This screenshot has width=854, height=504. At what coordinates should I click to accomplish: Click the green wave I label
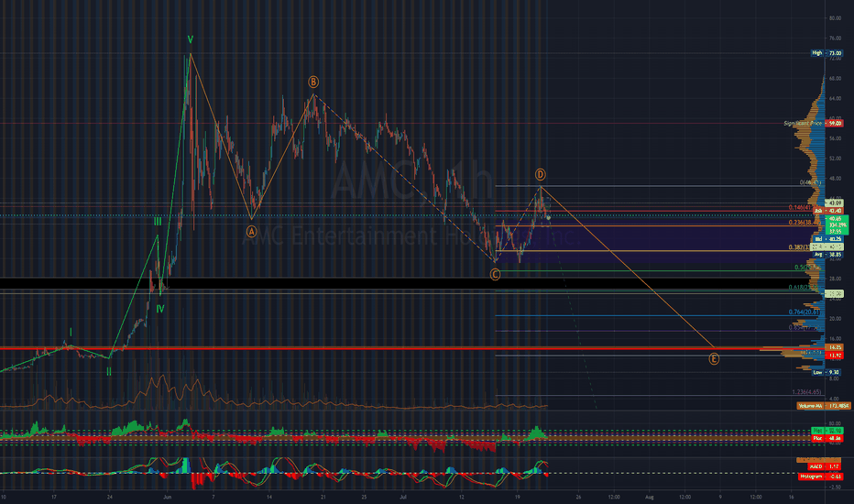point(71,333)
